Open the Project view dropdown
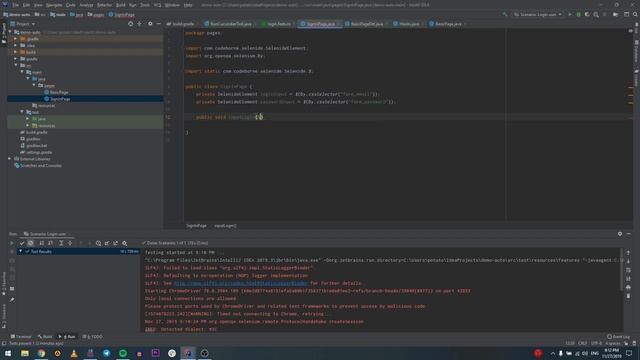 22,24
